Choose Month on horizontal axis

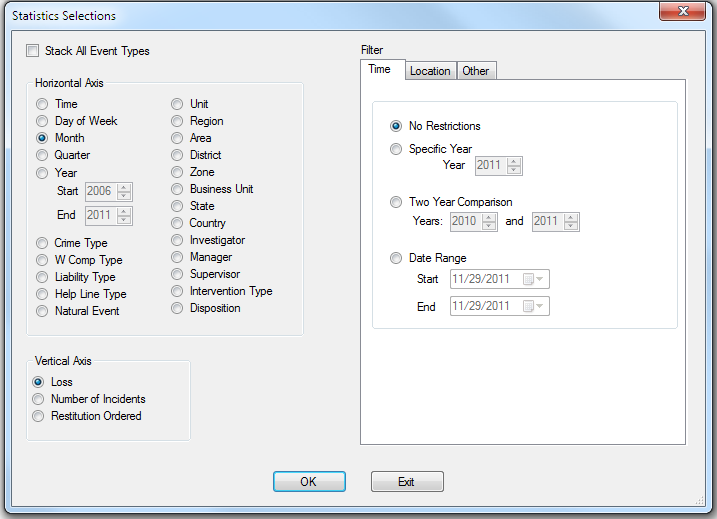click(42, 138)
